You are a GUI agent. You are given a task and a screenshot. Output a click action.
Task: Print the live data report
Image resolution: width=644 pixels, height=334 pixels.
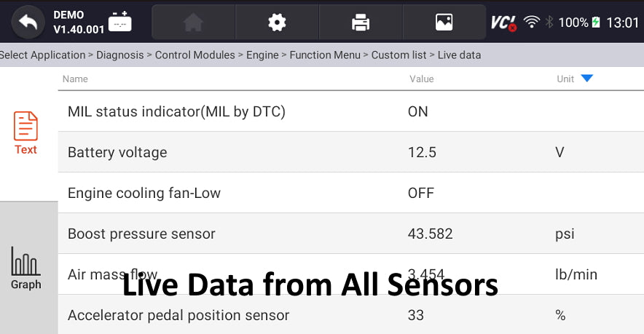361,23
